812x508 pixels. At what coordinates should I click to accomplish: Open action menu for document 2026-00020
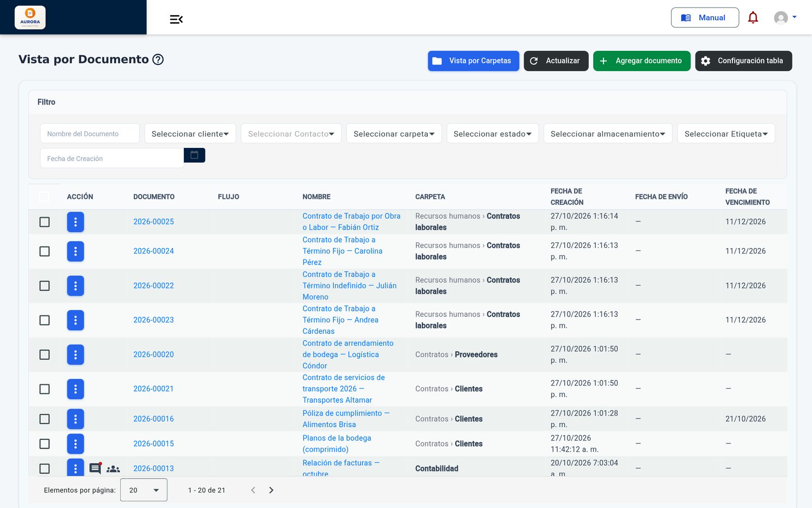coord(75,355)
